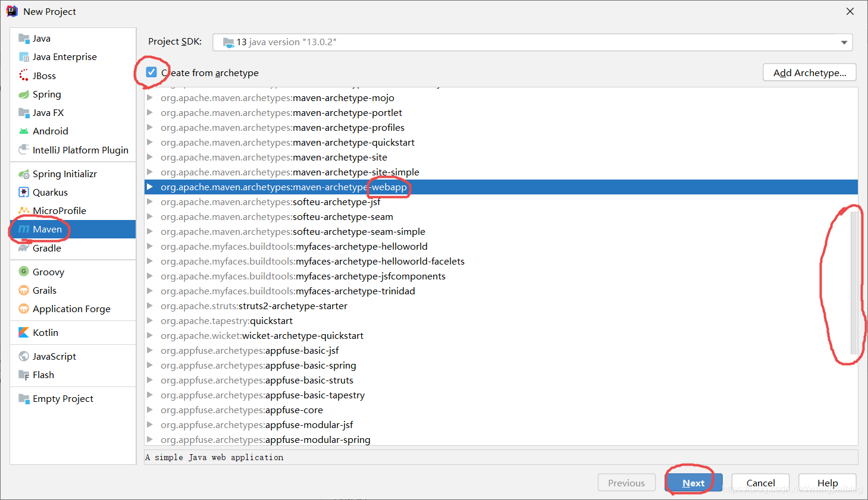Select appfuse-modular-spring row
This screenshot has height=500, width=868.
coord(501,439)
